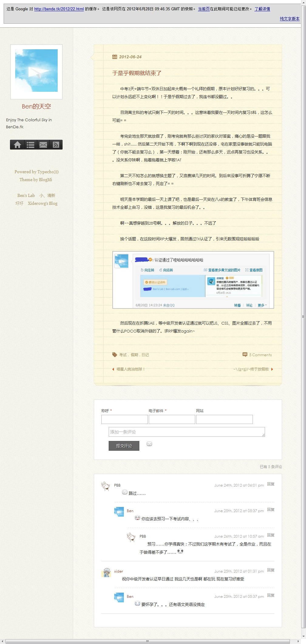Open PBB author name on first comment
306x644 pixels.
click(117, 485)
